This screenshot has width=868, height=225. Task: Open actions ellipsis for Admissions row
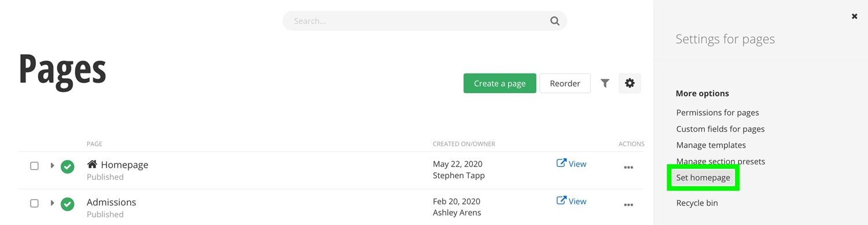(x=628, y=205)
